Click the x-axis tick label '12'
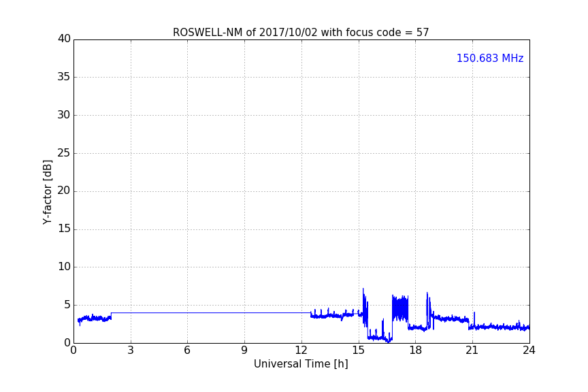 click(301, 350)
